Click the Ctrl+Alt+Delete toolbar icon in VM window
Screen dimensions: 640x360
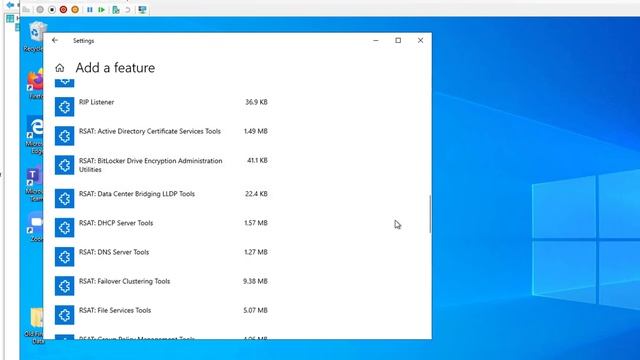coord(26,9)
